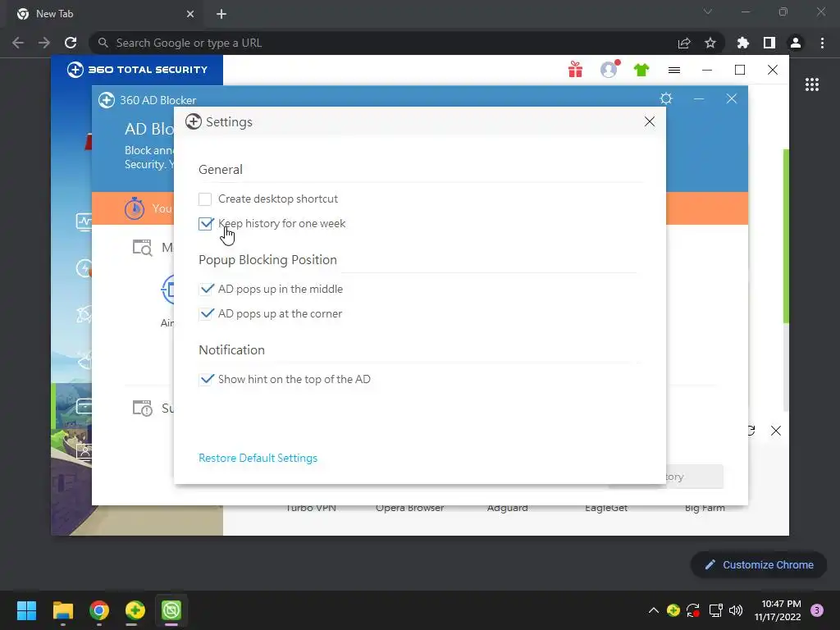Click the volume speaker tray icon
This screenshot has width=840, height=630.
coord(736,610)
